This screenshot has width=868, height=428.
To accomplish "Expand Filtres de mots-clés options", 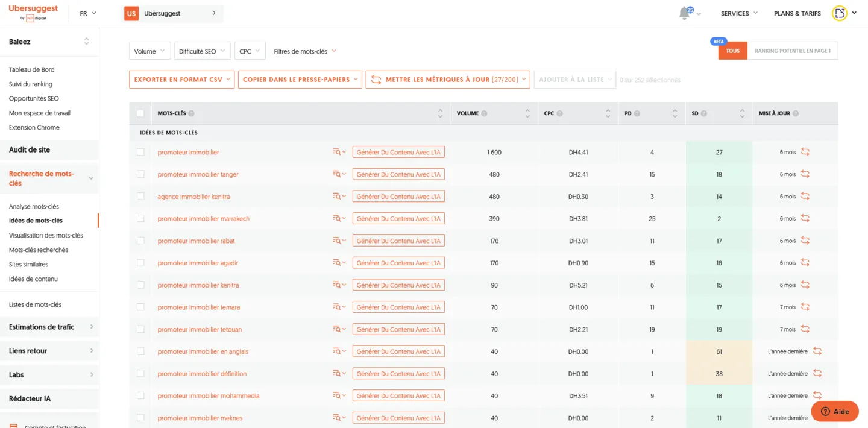I will tap(305, 51).
